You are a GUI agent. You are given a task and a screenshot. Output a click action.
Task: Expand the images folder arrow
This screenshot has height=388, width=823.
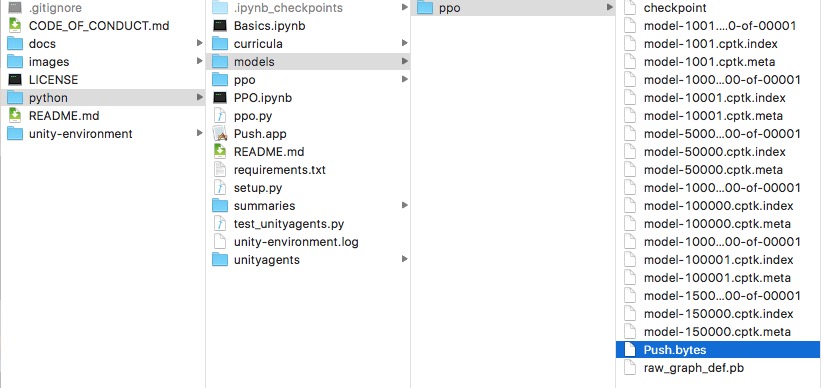199,61
